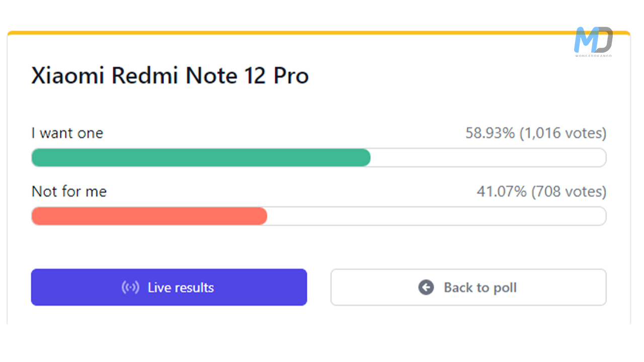Click the MD MobileDokan logo

(x=594, y=41)
